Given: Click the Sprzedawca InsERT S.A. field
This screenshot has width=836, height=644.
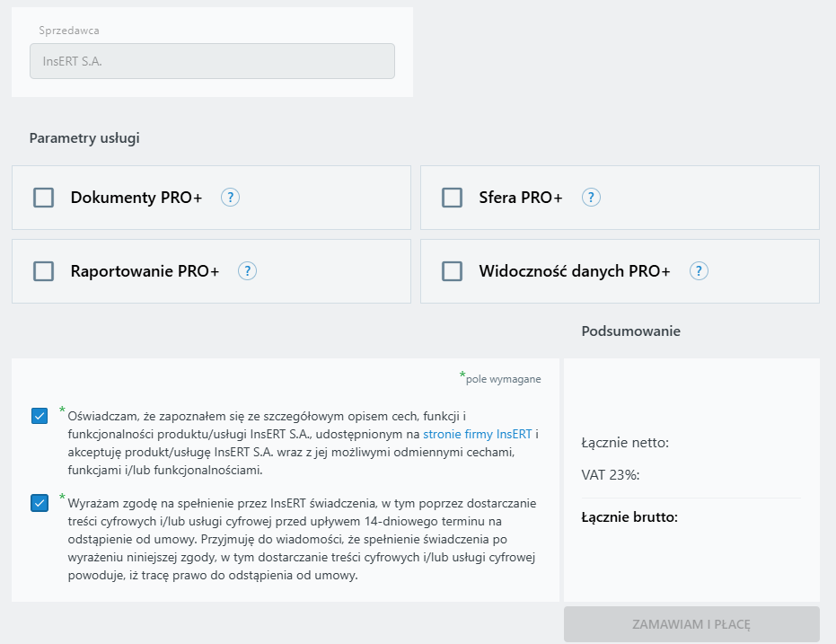Looking at the screenshot, I should click(212, 61).
